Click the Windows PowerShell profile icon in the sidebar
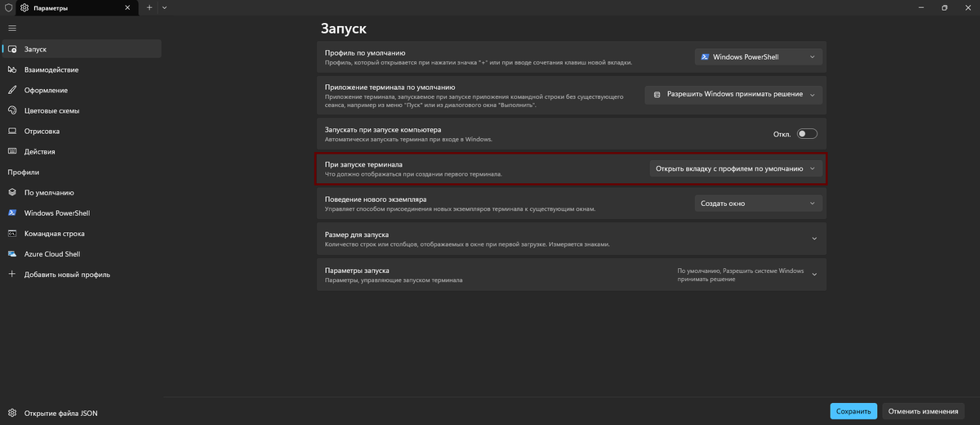 coord(12,213)
